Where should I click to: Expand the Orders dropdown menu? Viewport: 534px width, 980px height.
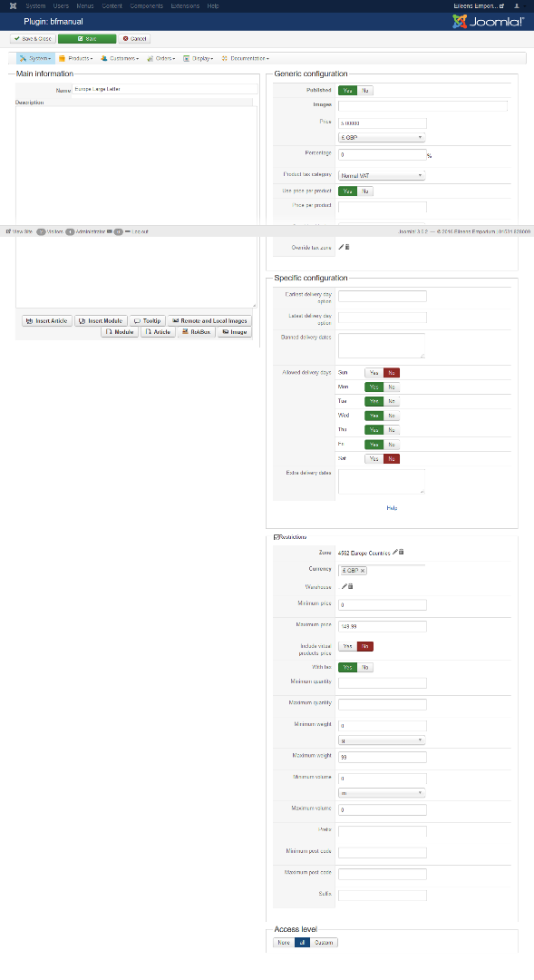pyautogui.click(x=161, y=58)
